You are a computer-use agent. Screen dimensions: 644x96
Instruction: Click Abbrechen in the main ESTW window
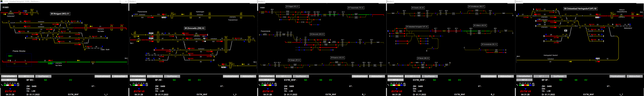pos(120,76)
